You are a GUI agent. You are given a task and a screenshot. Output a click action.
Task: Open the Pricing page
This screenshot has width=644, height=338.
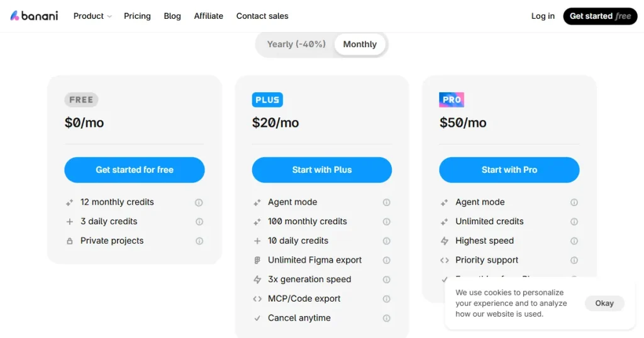[137, 16]
